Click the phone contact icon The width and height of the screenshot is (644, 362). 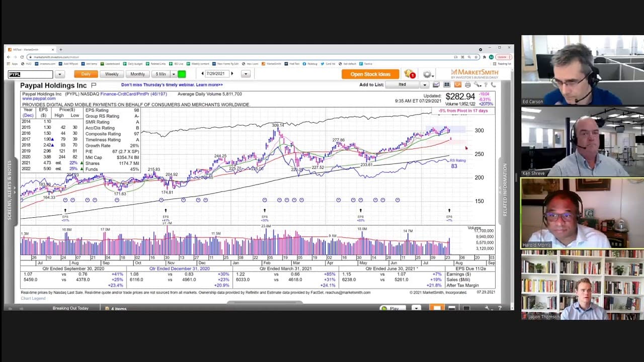point(493,84)
